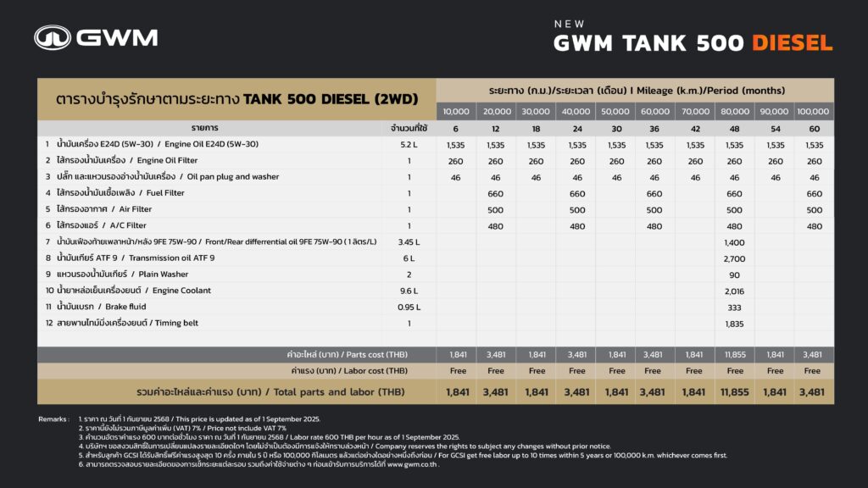
Task: Select the 100,000 km column header
Action: coord(813,111)
